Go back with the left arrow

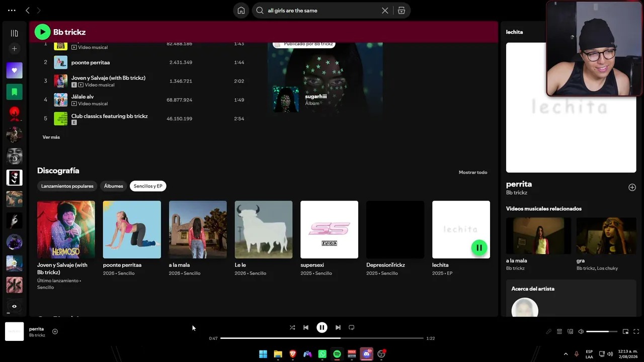pos(28,10)
